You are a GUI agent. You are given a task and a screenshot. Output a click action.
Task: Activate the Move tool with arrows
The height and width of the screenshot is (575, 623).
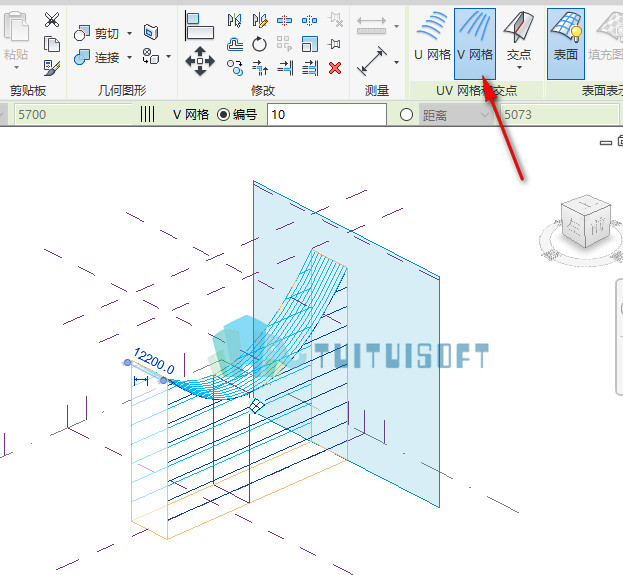pyautogui.click(x=200, y=61)
